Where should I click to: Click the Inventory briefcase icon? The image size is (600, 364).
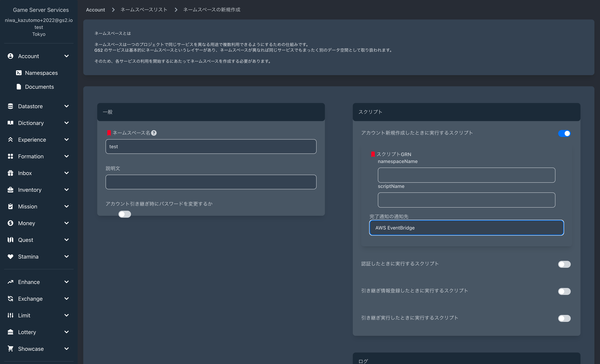click(x=10, y=190)
